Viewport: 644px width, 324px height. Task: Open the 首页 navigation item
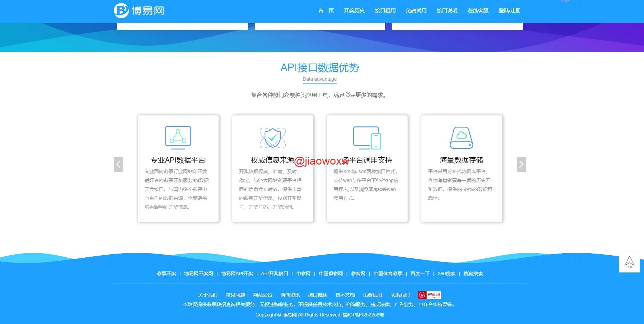pos(326,11)
